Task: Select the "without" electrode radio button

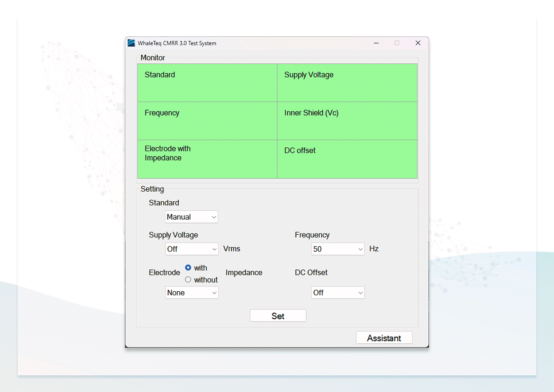Action: (x=188, y=280)
